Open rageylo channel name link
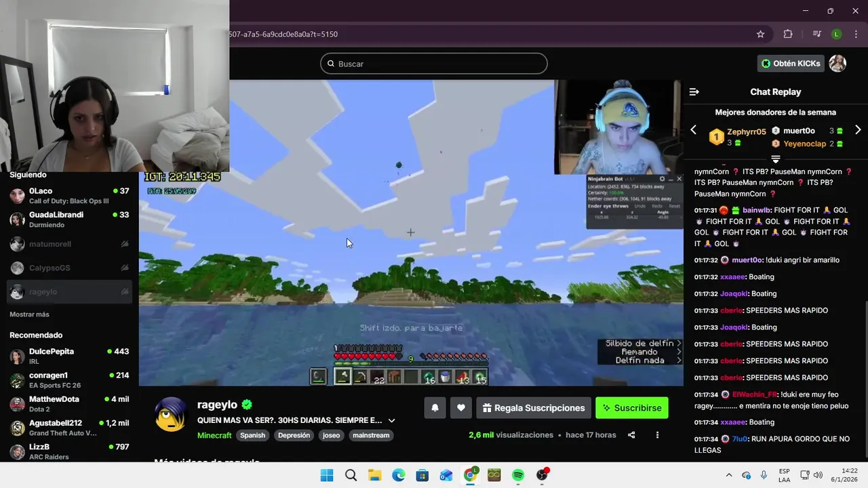 click(217, 405)
